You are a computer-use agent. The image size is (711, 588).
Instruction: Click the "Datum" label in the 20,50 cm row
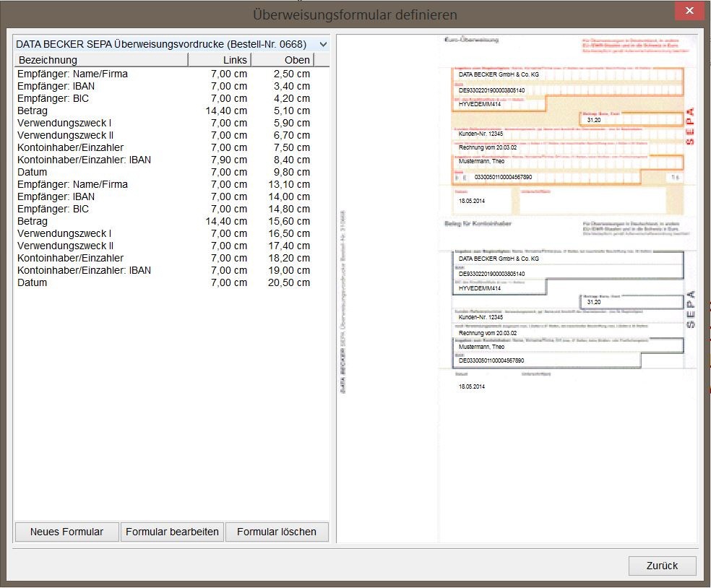tap(33, 282)
